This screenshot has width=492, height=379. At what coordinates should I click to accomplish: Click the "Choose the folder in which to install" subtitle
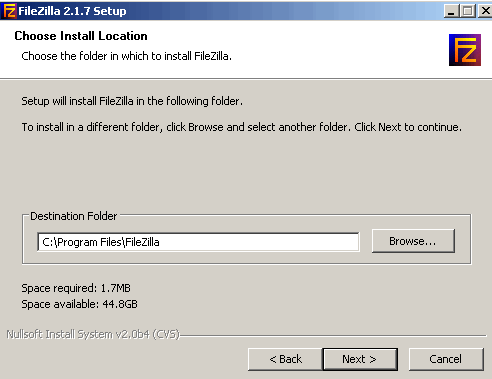126,56
